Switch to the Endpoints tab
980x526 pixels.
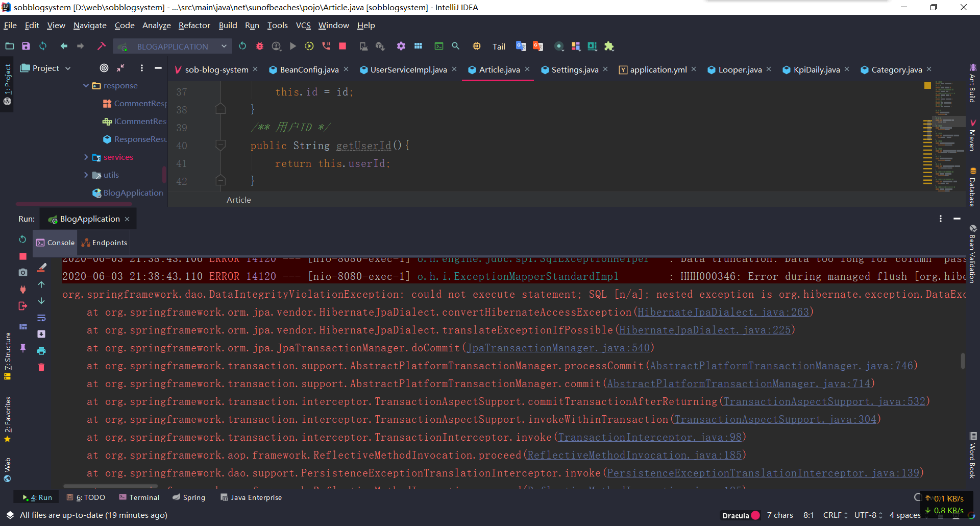tap(104, 243)
